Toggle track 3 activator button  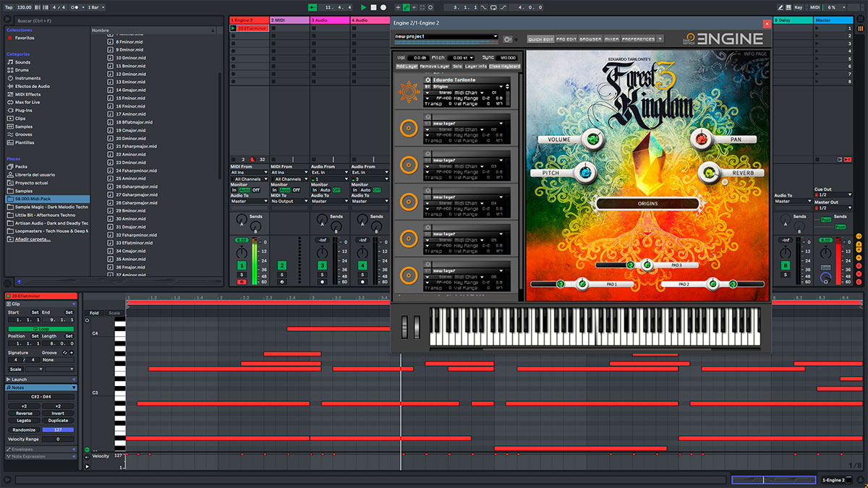coord(323,265)
